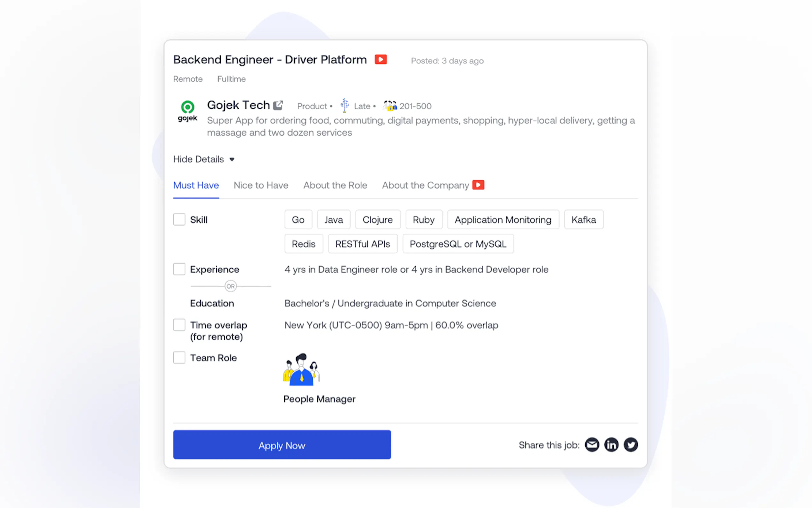812x508 pixels.
Task: Share this job on LinkedIn
Action: coord(611,445)
